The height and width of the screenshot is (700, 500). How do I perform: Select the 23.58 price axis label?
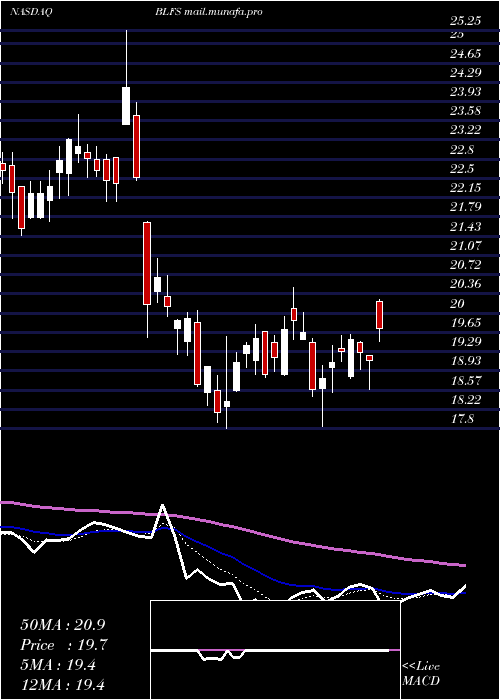(466, 111)
